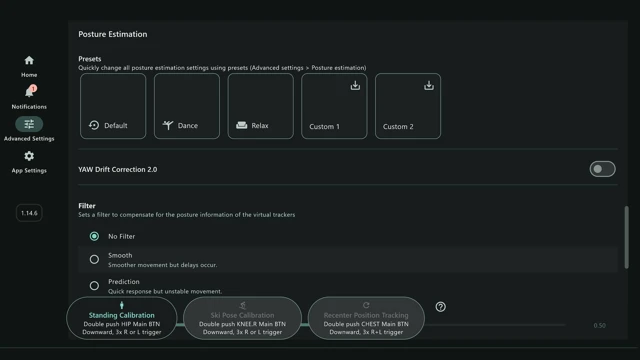Click the help question mark icon
Screen dimensions: 640x360
[440, 307]
